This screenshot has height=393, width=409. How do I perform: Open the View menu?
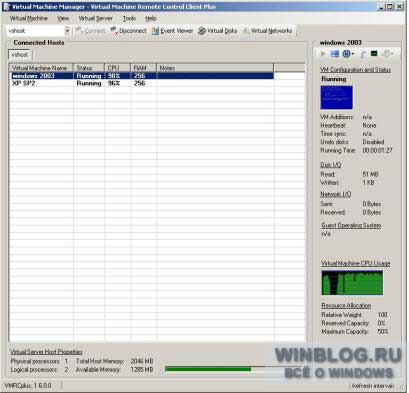coord(63,18)
